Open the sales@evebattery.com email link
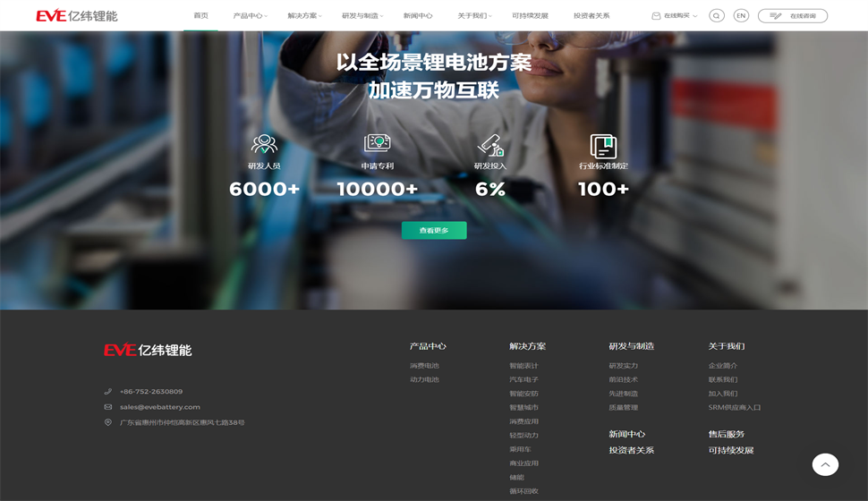Screen dimensions: 868x501 [x=160, y=407]
